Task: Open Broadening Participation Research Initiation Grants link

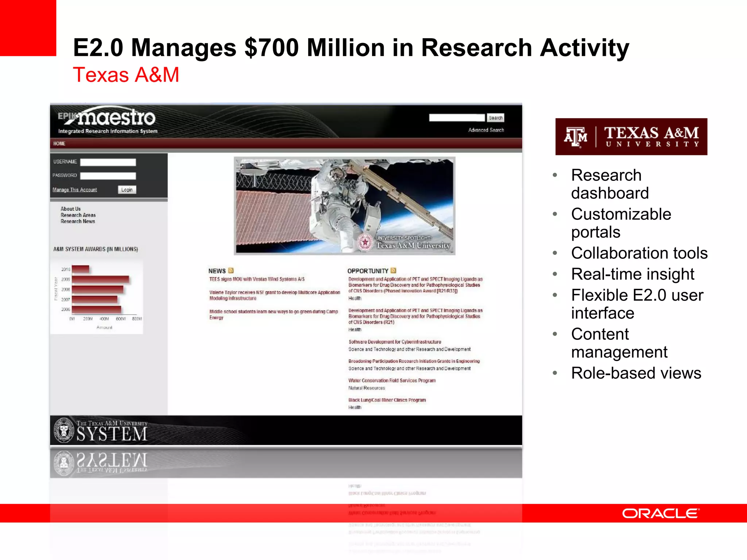Action: pyautogui.click(x=414, y=361)
